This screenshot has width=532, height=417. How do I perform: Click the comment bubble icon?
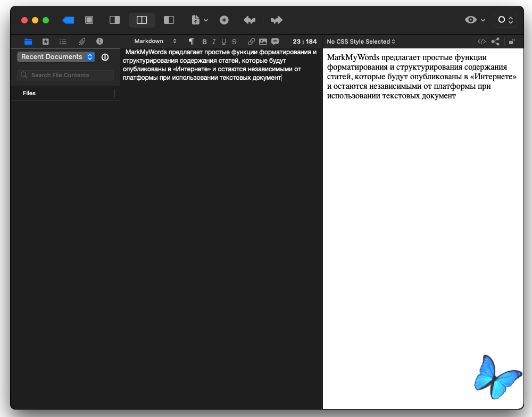click(x=275, y=41)
